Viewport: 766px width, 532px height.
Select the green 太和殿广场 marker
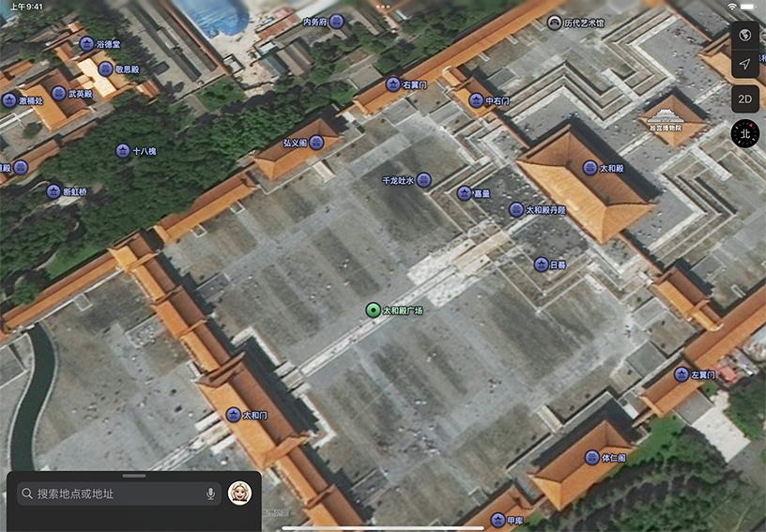coord(374,311)
